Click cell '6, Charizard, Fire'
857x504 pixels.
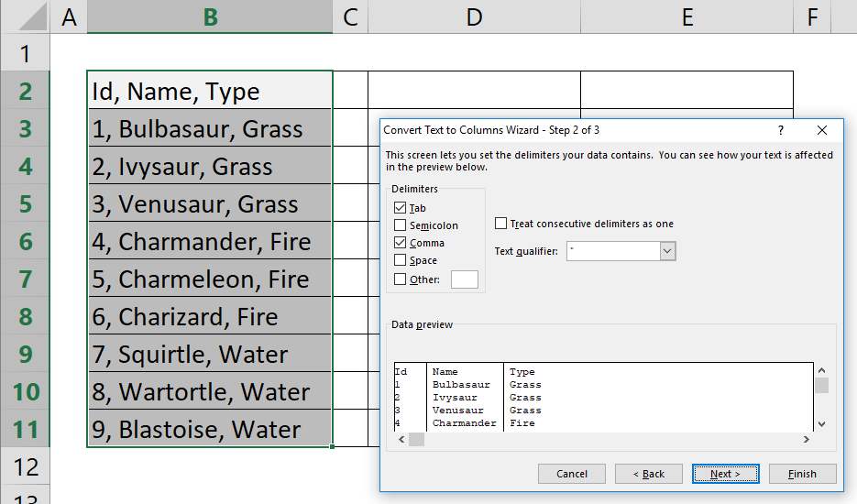(x=210, y=315)
